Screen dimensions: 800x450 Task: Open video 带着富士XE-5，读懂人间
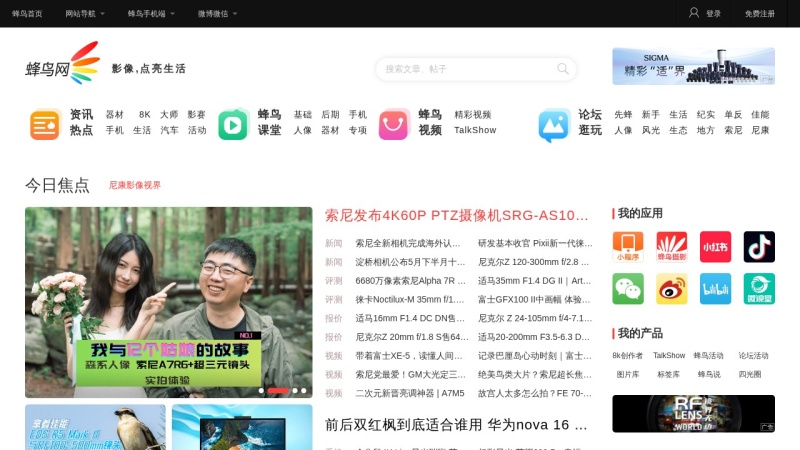tap(409, 356)
